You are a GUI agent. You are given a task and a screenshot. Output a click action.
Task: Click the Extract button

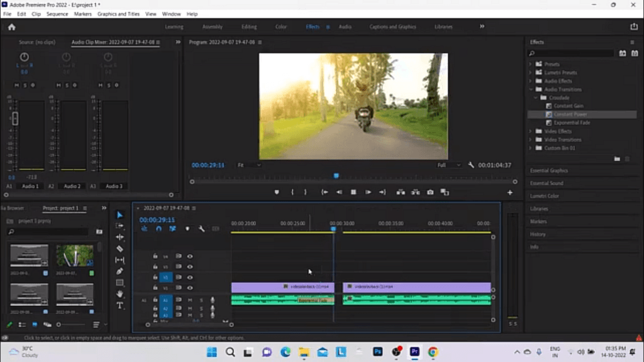(x=415, y=192)
